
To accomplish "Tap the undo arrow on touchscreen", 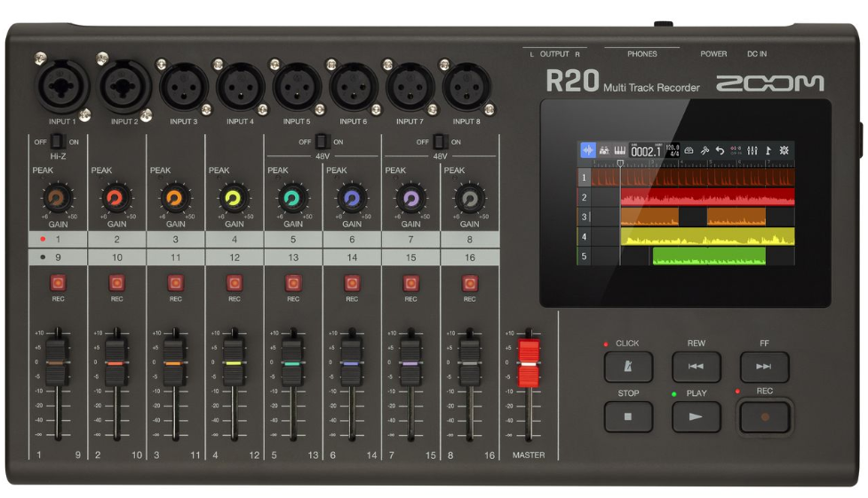I will point(720,151).
